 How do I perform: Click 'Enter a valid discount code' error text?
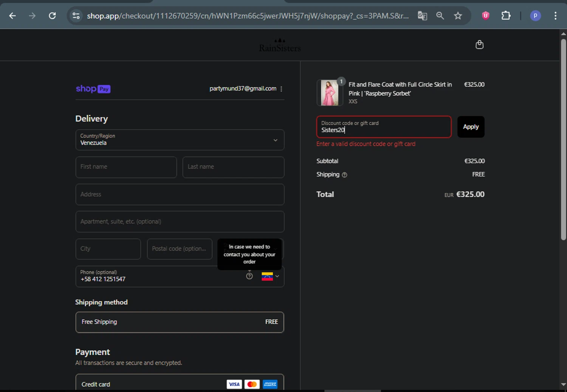(x=366, y=144)
